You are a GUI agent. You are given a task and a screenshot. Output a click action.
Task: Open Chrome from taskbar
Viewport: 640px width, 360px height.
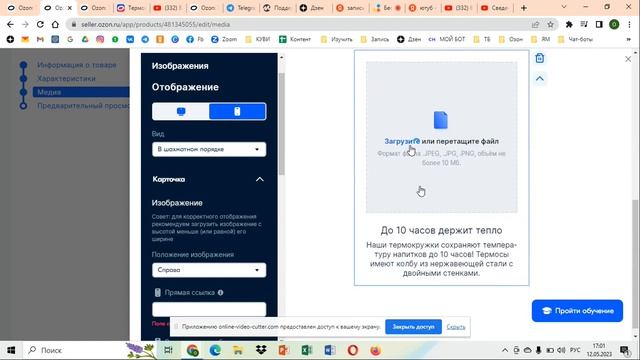[193, 350]
